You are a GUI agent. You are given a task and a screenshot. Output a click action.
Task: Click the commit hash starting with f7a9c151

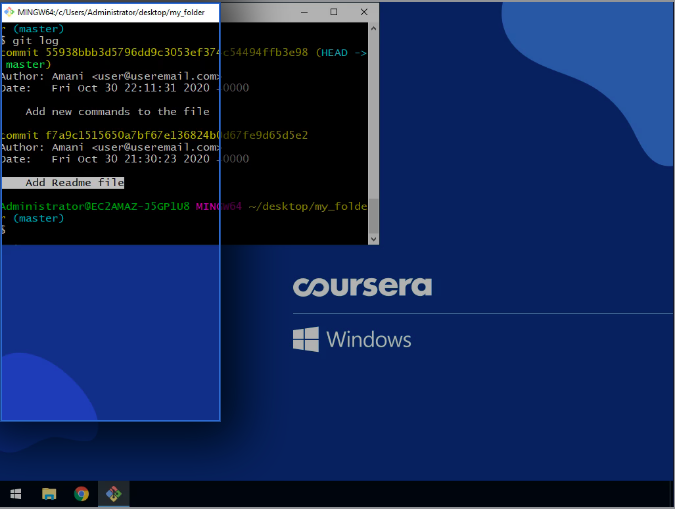pos(176,135)
